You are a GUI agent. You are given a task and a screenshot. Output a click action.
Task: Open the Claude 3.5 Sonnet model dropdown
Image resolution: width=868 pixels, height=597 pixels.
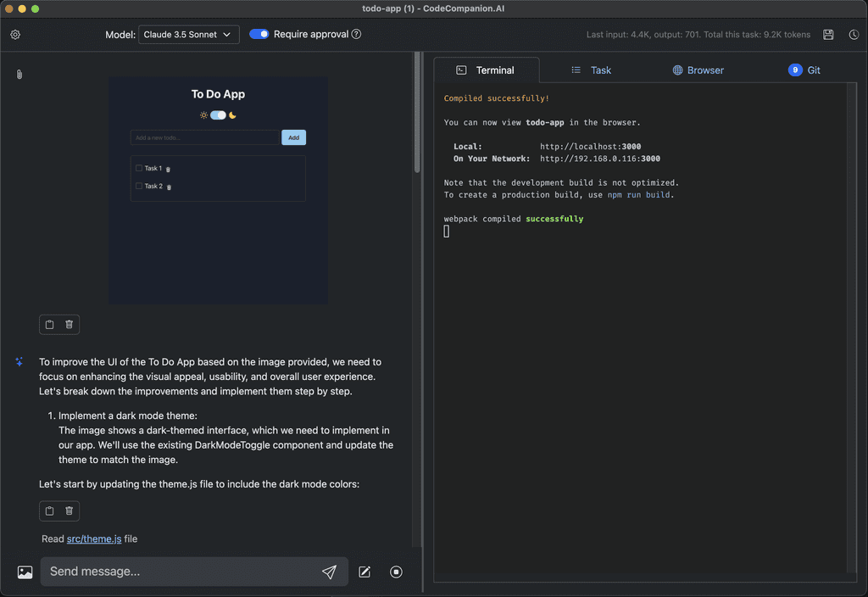[x=188, y=34]
